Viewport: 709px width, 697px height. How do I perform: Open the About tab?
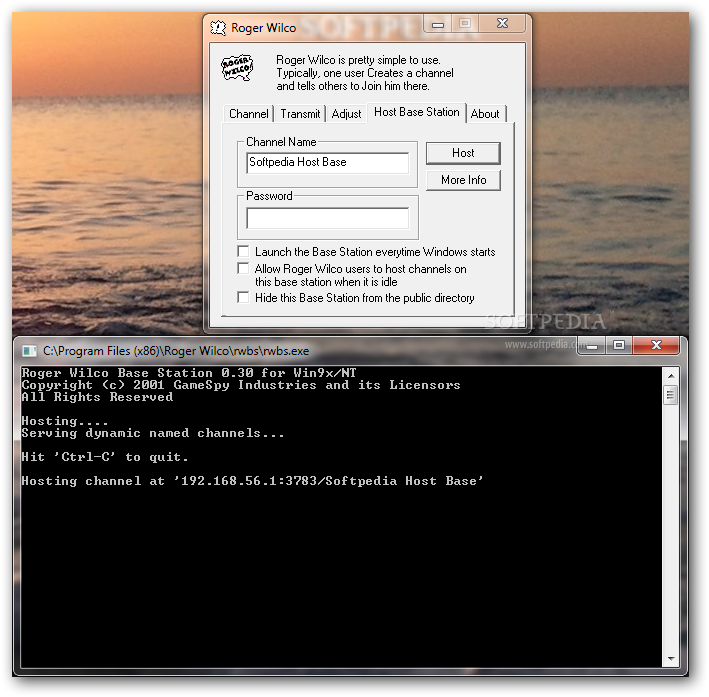(485, 114)
